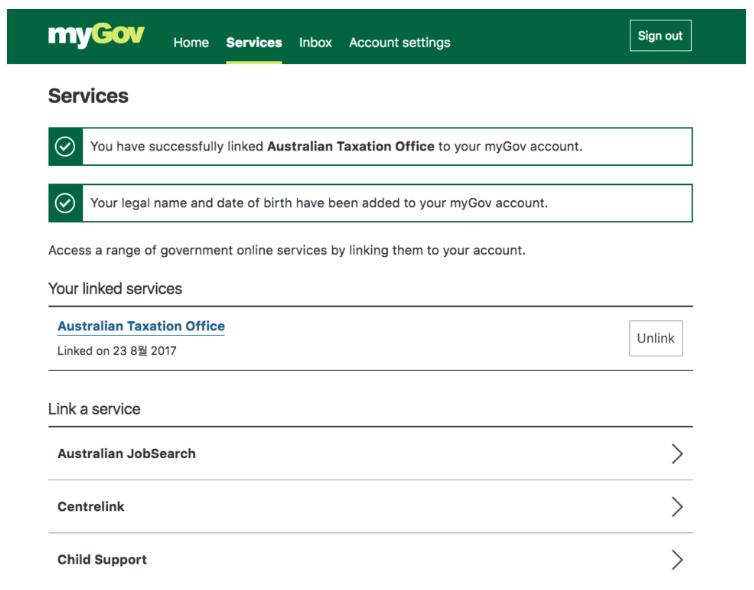Click the Sign out button

pyautogui.click(x=661, y=36)
